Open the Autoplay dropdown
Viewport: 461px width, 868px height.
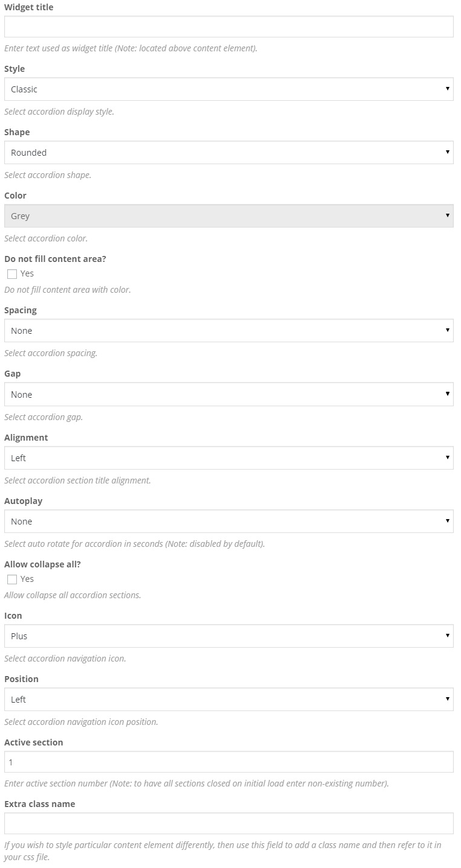coord(228,522)
